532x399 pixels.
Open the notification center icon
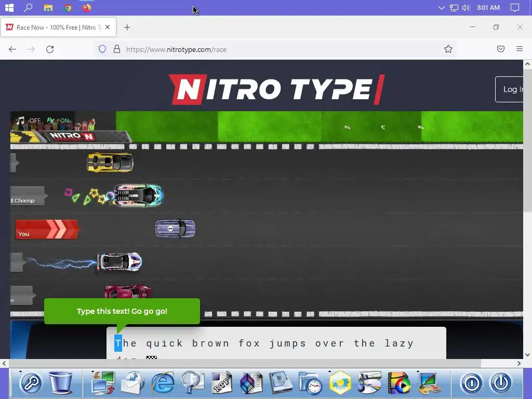click(515, 8)
